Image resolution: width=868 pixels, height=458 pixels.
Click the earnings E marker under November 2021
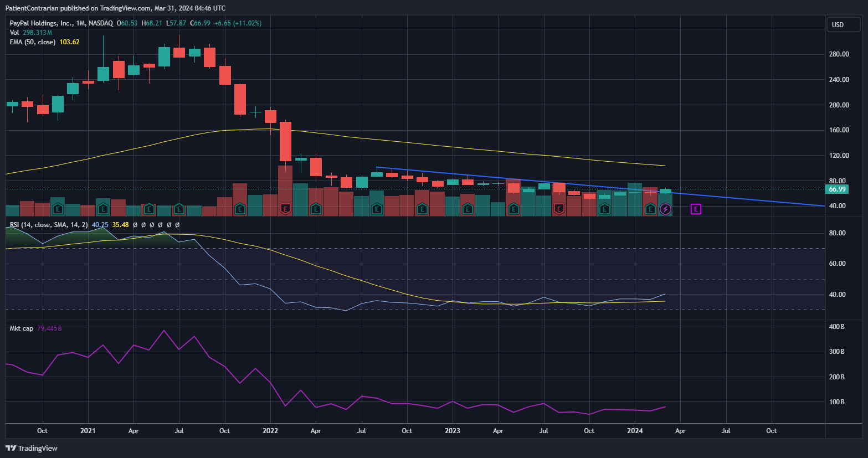point(240,209)
